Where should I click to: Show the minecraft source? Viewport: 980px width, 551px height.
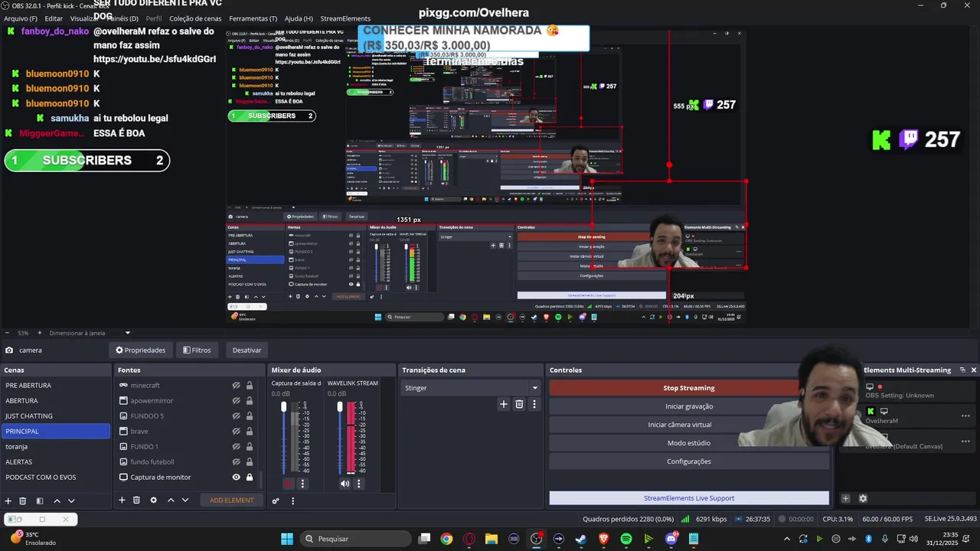[237, 386]
